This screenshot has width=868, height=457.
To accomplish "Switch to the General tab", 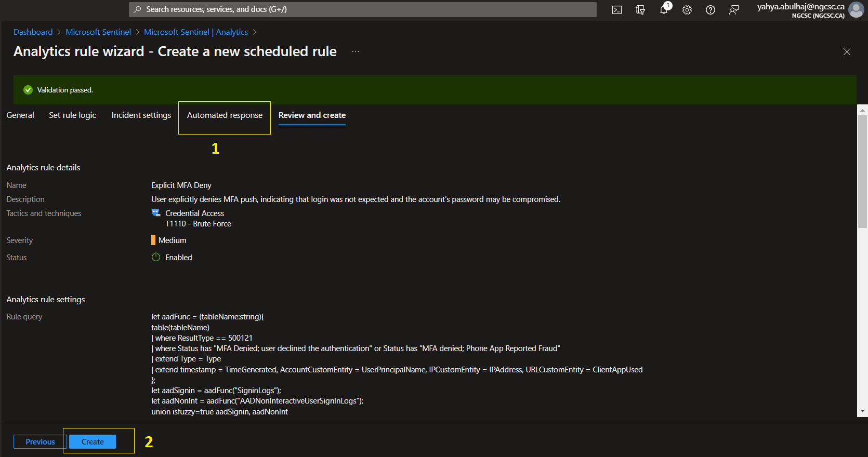I will (x=20, y=115).
